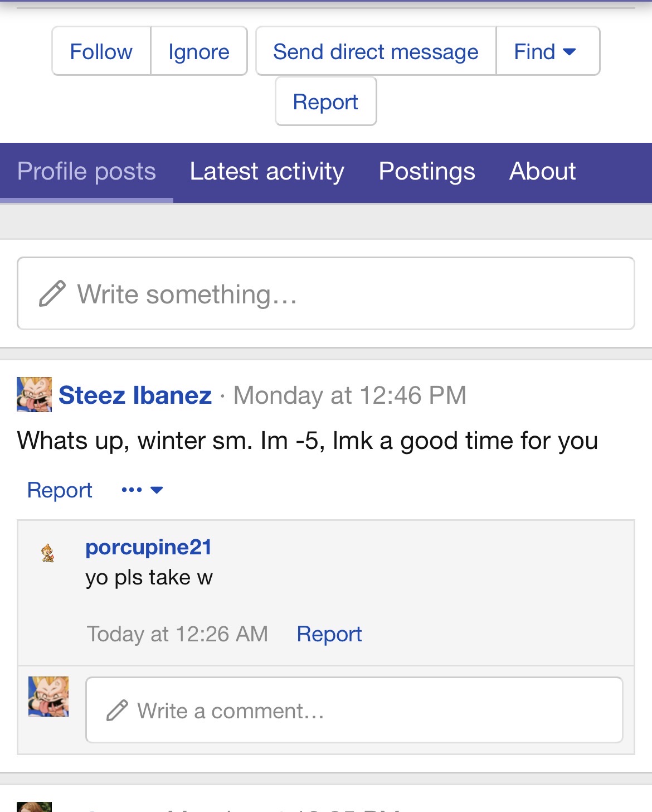
Task: Select the Postings tab
Action: tap(426, 171)
